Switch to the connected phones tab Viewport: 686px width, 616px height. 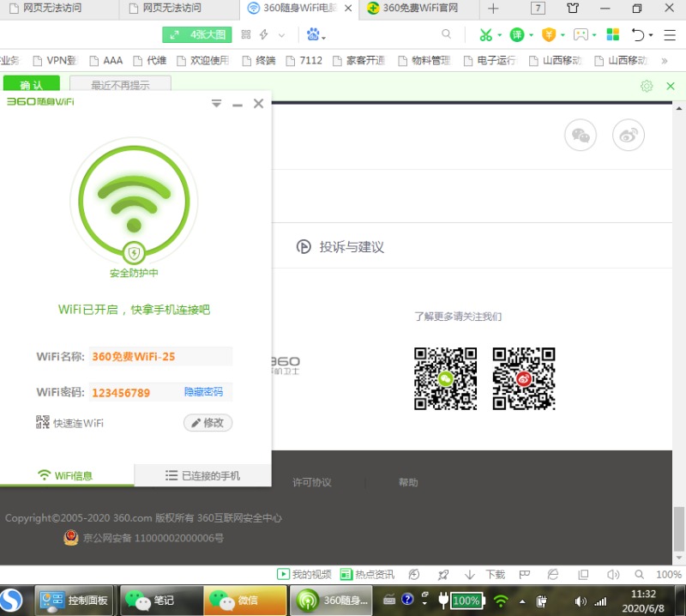pos(203,475)
